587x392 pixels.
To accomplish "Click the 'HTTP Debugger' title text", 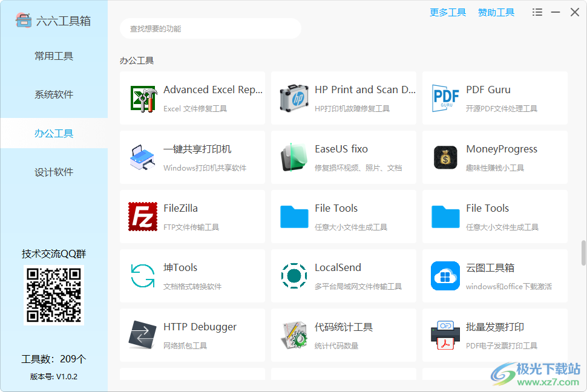I will click(x=200, y=327).
